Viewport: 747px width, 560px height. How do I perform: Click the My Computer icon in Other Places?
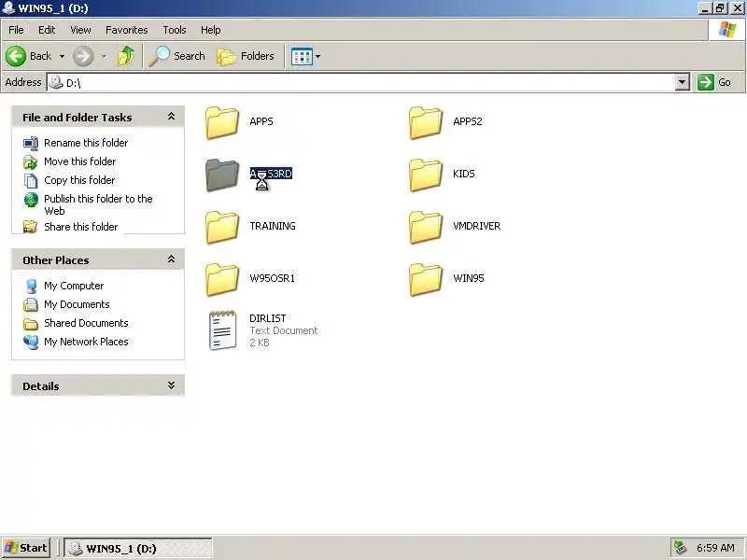click(31, 286)
